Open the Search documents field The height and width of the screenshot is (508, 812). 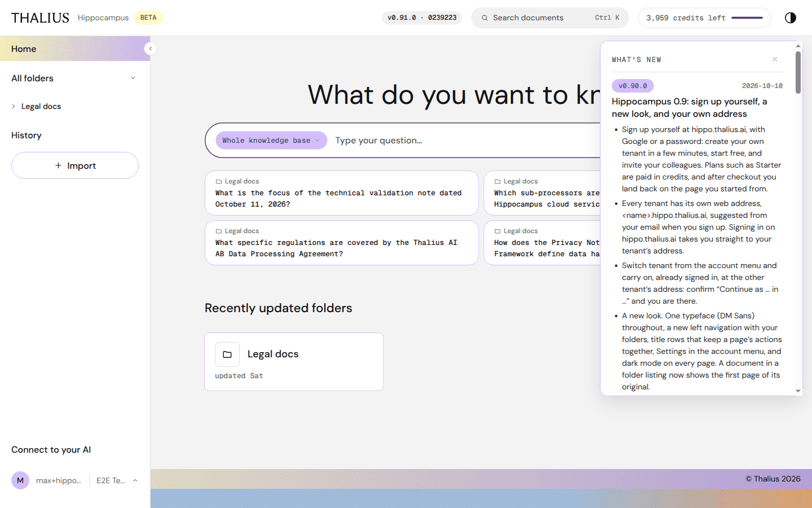point(550,17)
